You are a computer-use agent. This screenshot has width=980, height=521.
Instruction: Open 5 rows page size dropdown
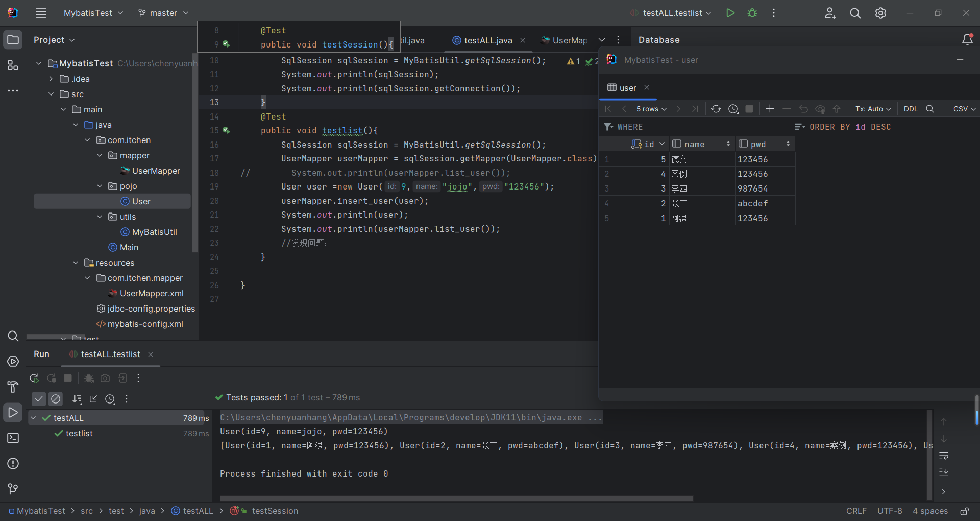(x=651, y=109)
